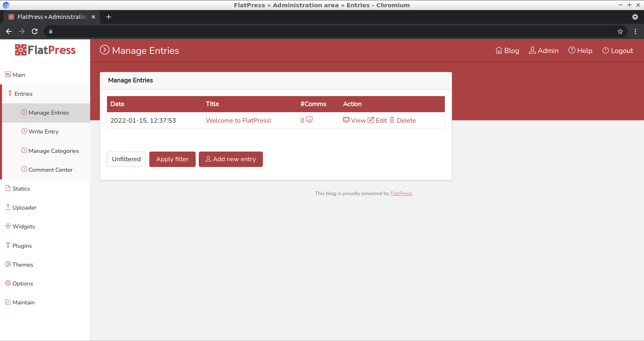Viewport: 644px width, 341px height.
Task: Open Manage Categories in the sidebar
Action: point(46,151)
